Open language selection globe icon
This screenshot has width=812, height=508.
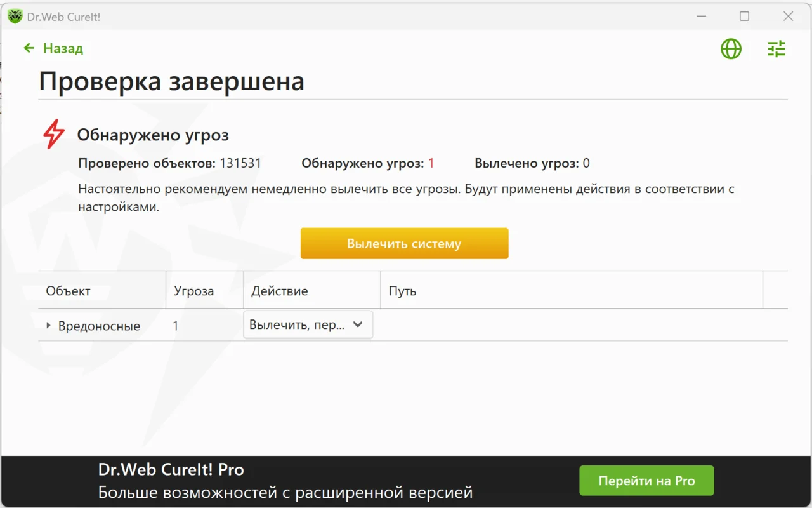(x=731, y=49)
